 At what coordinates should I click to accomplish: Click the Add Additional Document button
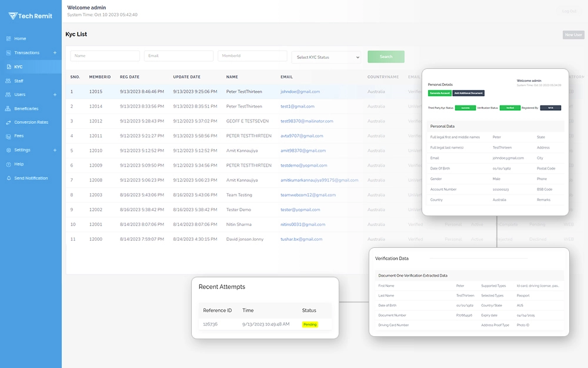468,93
